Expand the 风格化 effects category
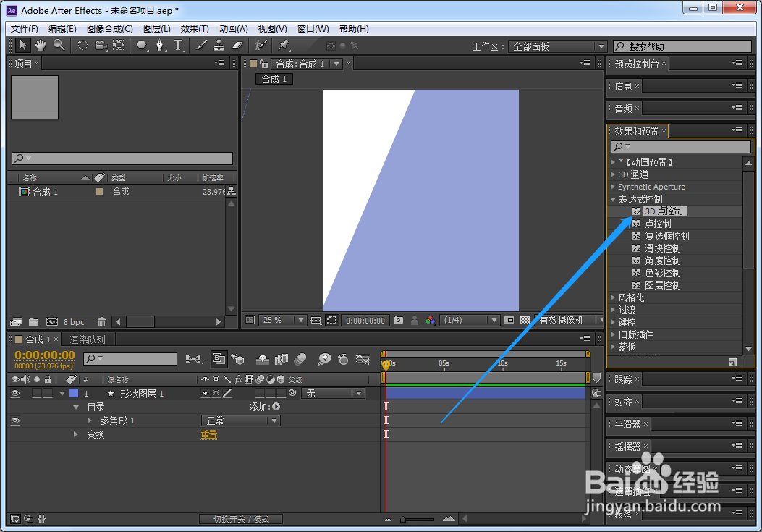This screenshot has width=762, height=532. click(614, 297)
